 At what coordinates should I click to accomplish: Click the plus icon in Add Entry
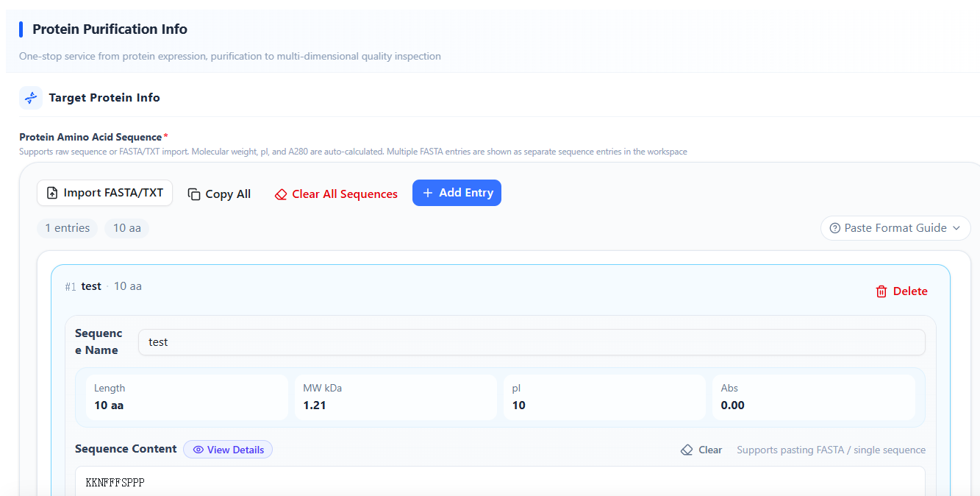(428, 193)
